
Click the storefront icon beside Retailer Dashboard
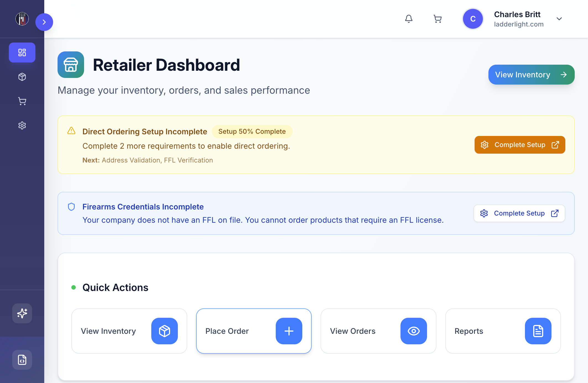[71, 65]
